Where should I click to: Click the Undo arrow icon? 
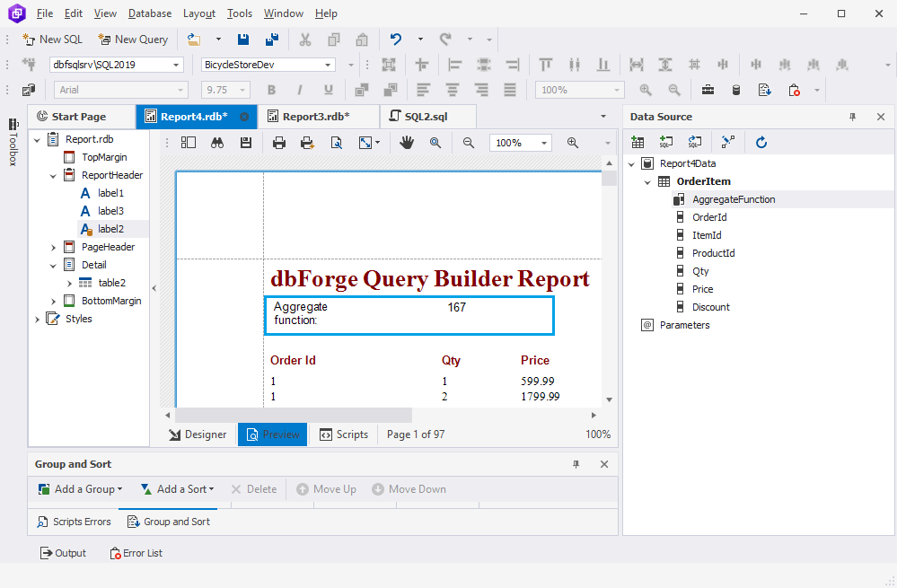395,39
